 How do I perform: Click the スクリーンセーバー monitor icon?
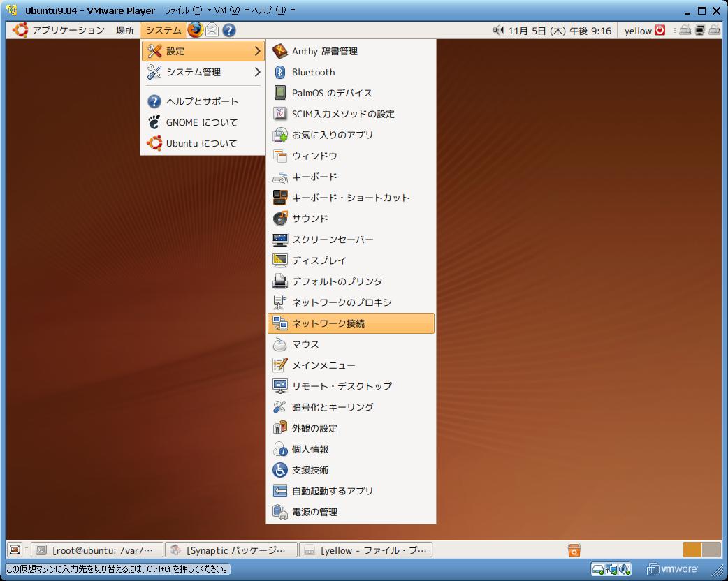(280, 240)
